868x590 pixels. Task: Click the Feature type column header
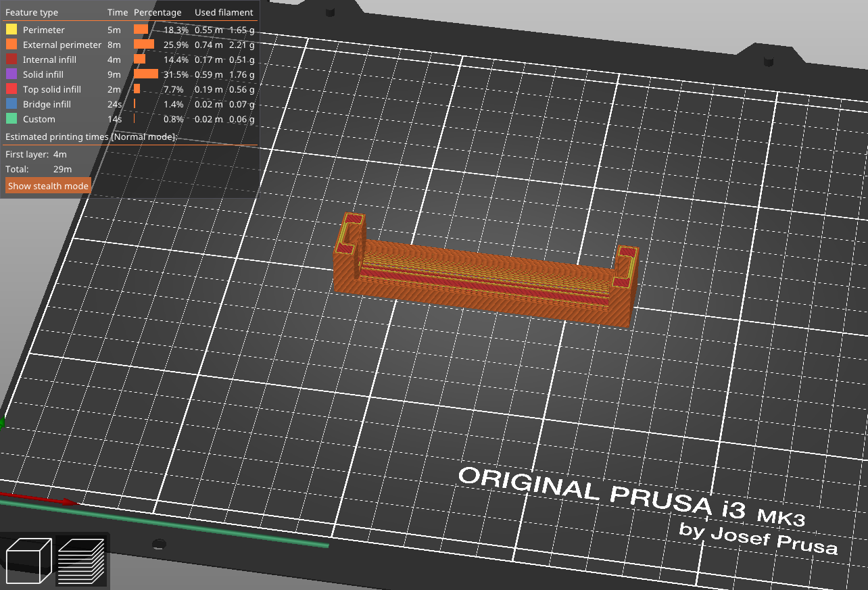click(32, 12)
